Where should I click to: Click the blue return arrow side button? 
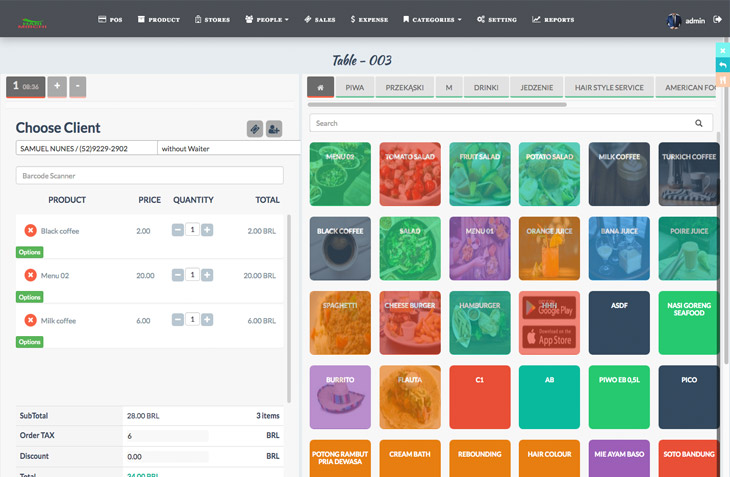pos(723,65)
